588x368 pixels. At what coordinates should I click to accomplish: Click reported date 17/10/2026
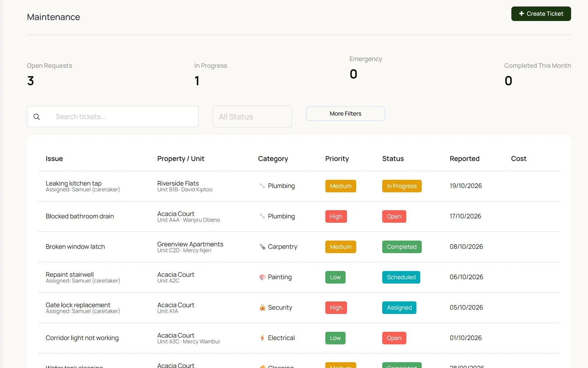click(x=465, y=216)
